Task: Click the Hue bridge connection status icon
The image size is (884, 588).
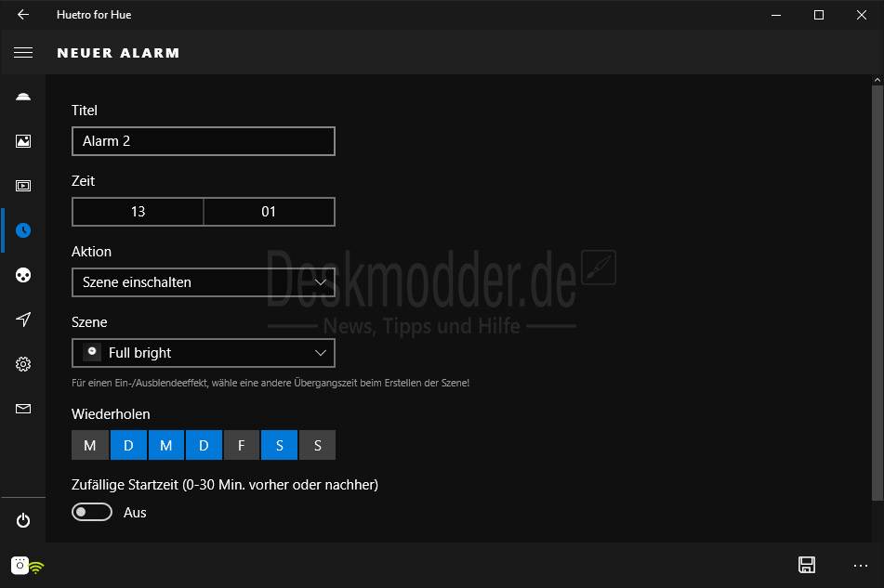Action: coord(27,565)
